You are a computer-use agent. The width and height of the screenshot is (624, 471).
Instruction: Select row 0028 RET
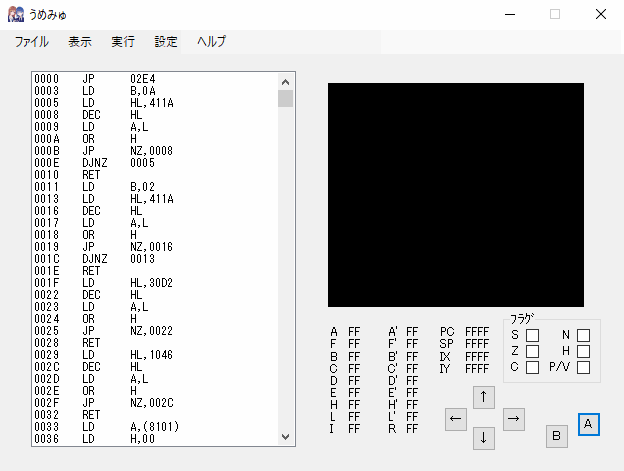(155, 343)
